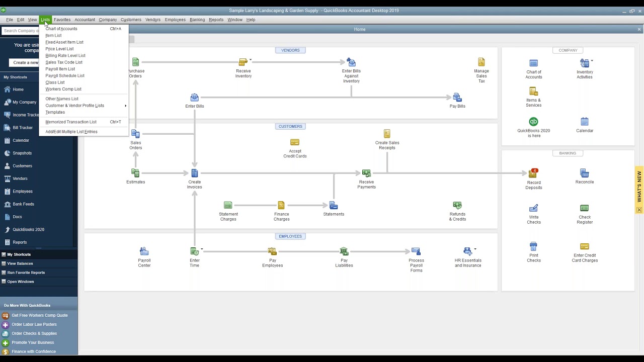Open the Payroll Center icon
The width and height of the screenshot is (644, 362).
click(144, 251)
